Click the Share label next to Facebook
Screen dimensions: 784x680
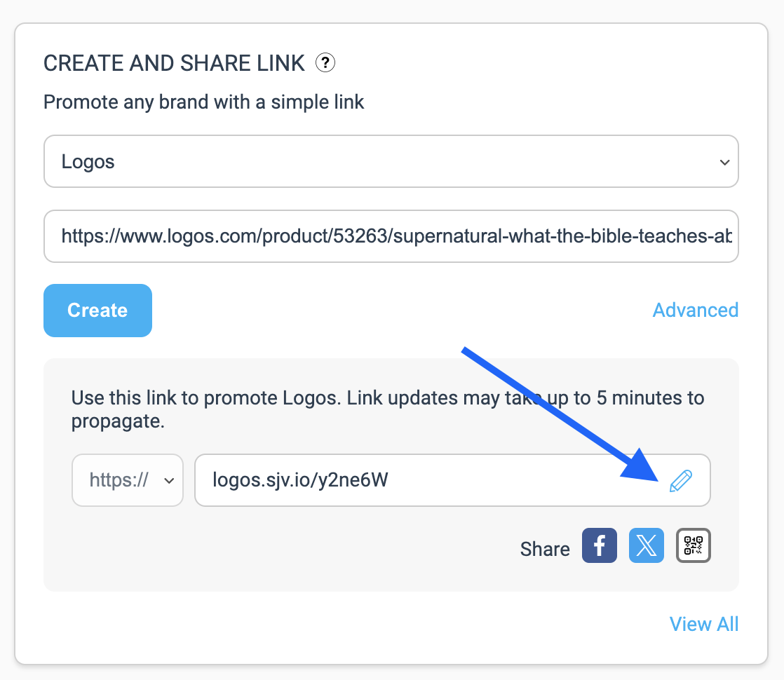pyautogui.click(x=544, y=549)
